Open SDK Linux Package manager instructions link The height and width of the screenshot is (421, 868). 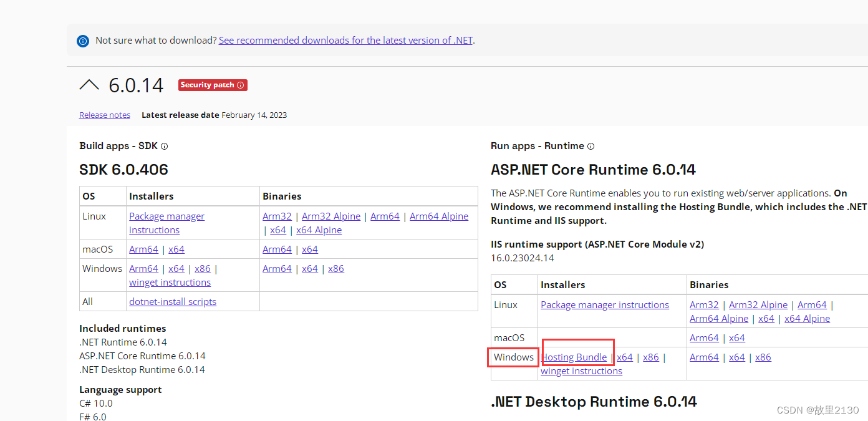pyautogui.click(x=166, y=223)
